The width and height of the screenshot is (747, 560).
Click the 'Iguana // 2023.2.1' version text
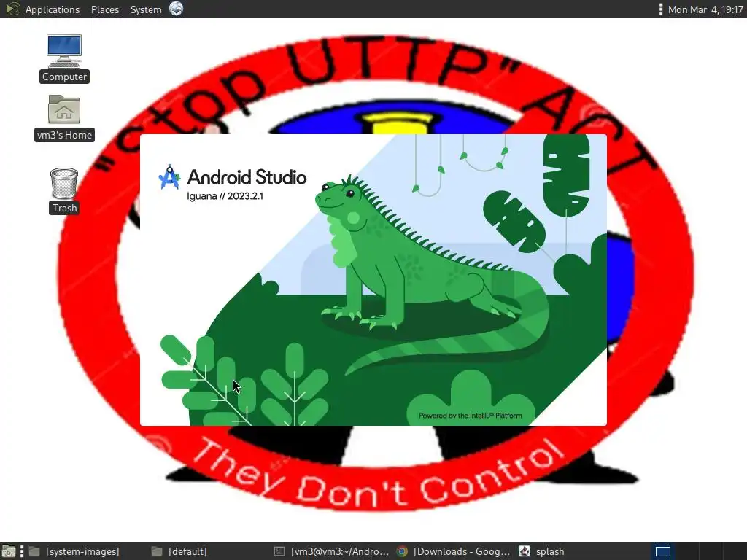click(225, 196)
